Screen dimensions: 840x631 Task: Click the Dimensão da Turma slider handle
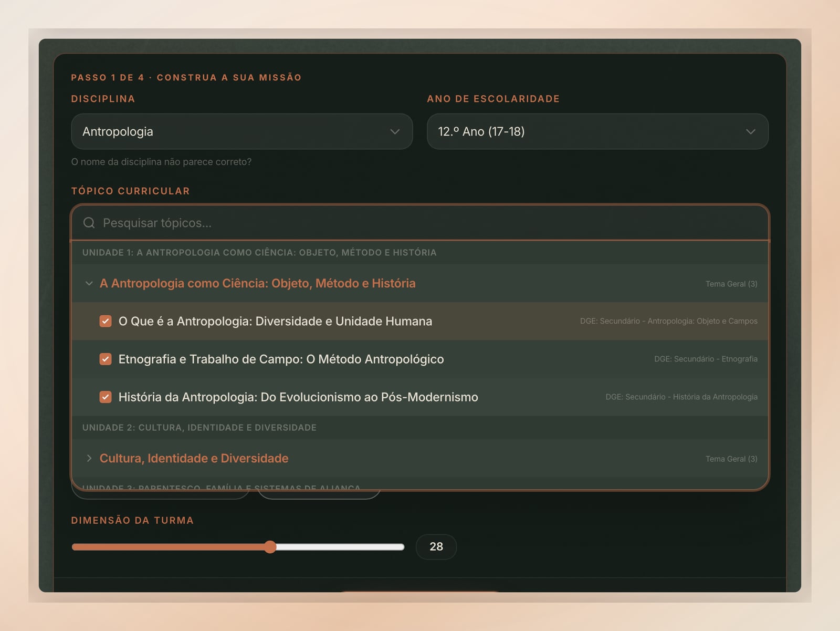point(270,547)
